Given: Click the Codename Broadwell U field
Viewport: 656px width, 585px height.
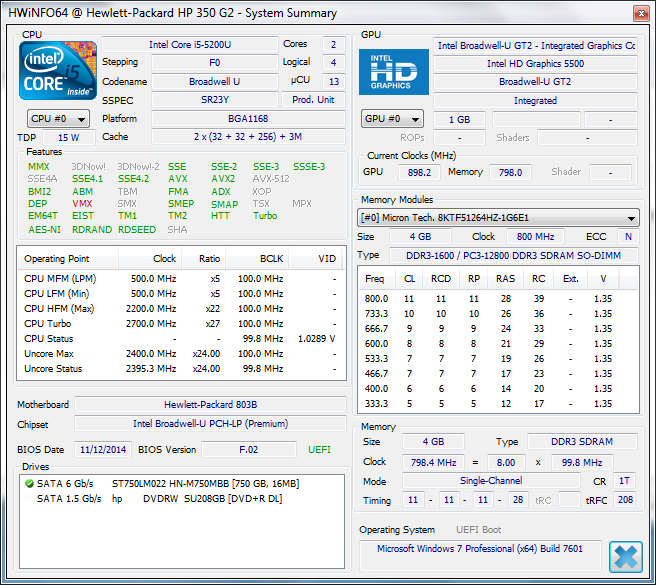Looking at the screenshot, I should point(215,81).
